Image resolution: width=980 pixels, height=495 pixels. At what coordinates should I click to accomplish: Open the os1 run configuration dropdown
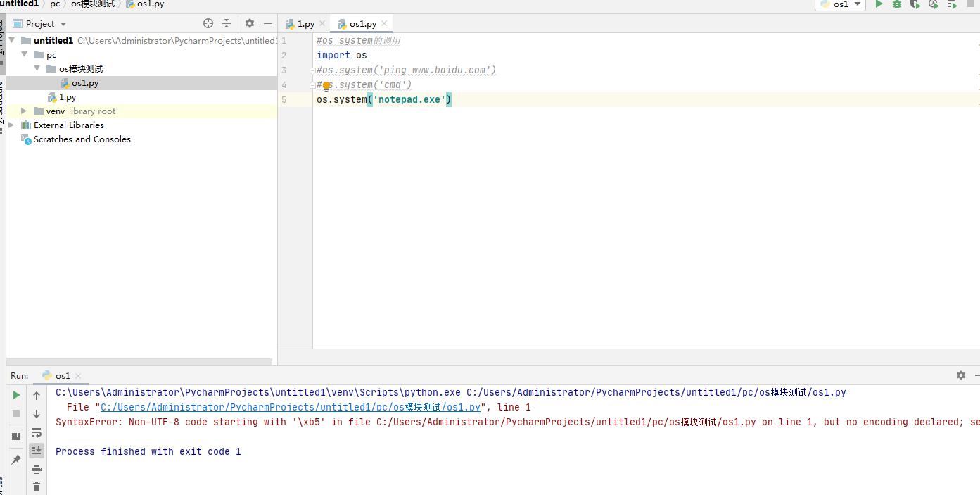point(839,4)
